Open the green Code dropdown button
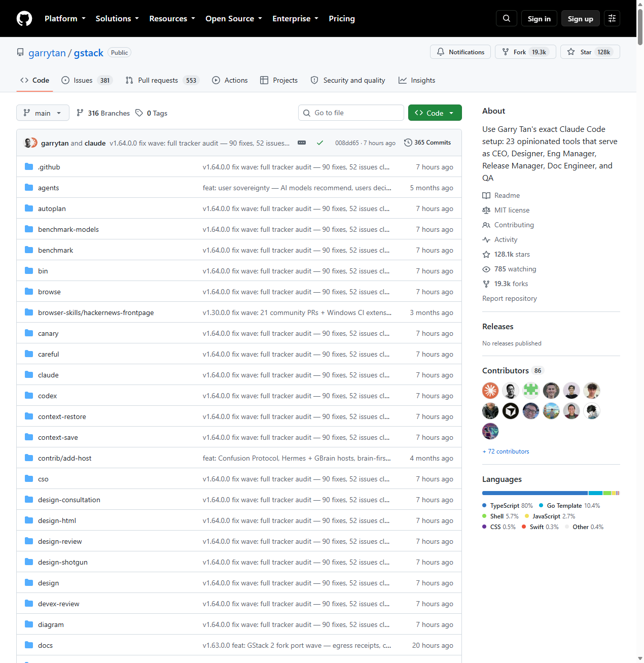This screenshot has height=663, width=644. coord(435,113)
